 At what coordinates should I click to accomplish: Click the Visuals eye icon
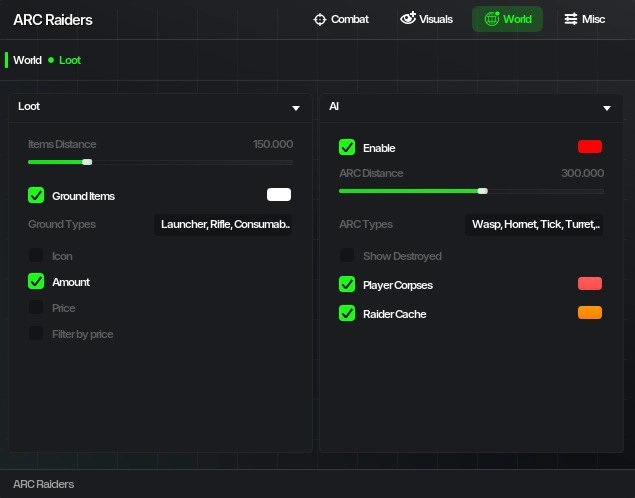pyautogui.click(x=408, y=19)
